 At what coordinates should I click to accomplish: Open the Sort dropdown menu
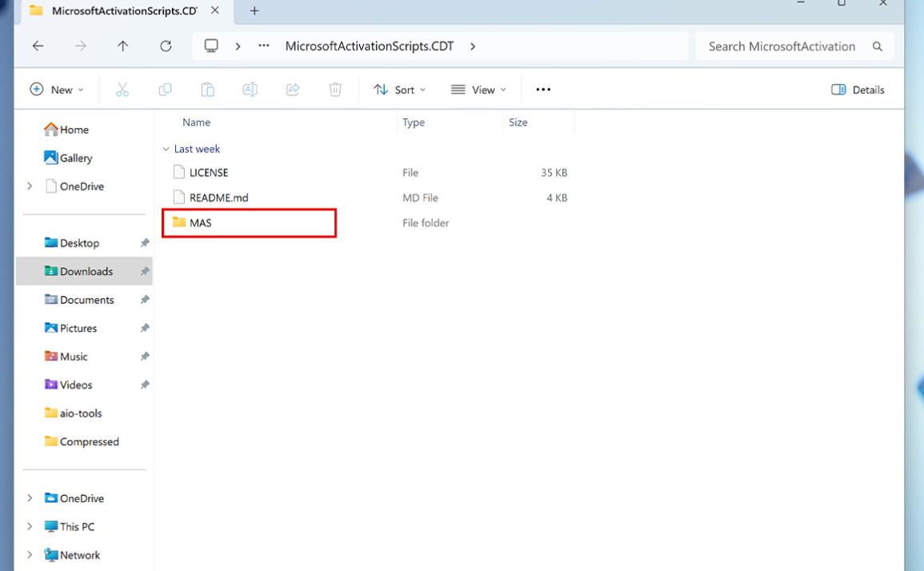[x=399, y=89]
